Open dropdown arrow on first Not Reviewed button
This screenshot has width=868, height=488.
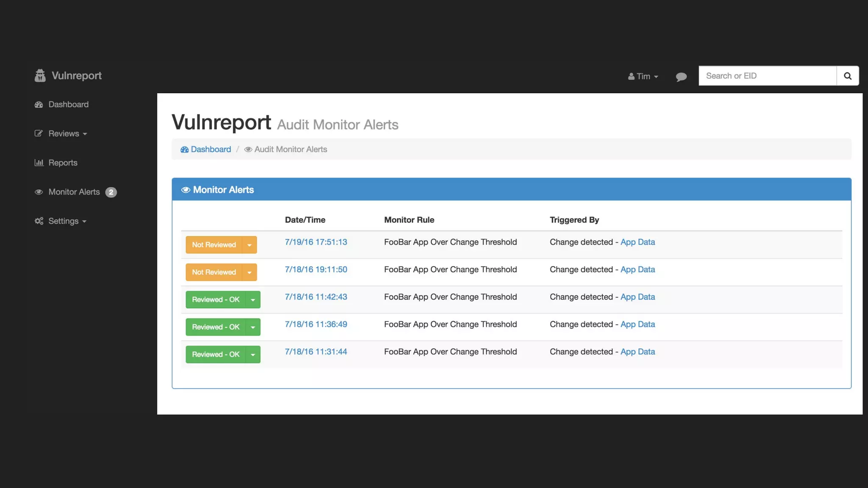[x=249, y=245]
